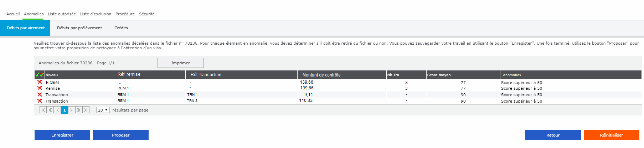Click the single-arrow previous page icon
Viewport: 644px width, 148px height.
[57, 110]
